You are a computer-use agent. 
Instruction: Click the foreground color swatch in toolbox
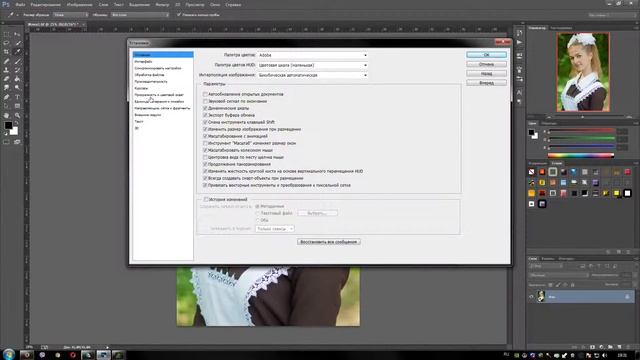(8, 126)
